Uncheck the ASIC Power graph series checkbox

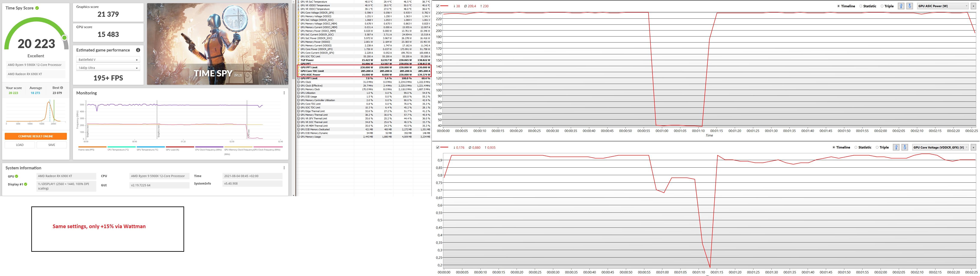[437, 6]
